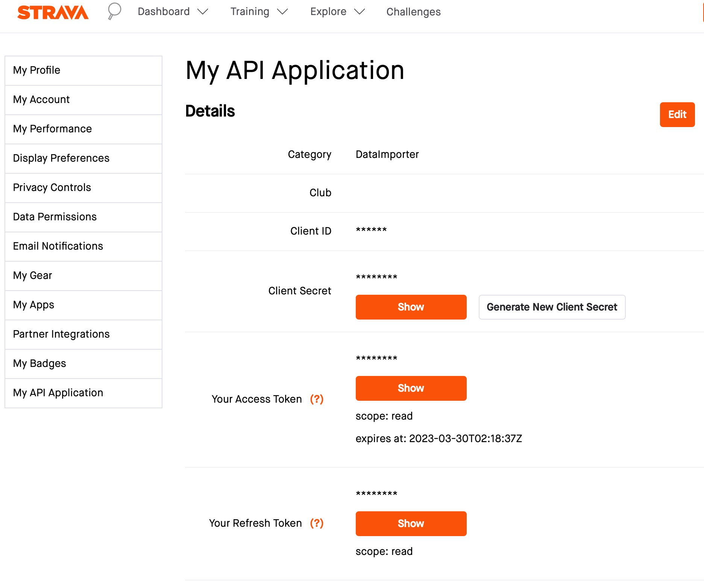704x588 pixels.
Task: Open My Gear page
Action: coord(83,276)
